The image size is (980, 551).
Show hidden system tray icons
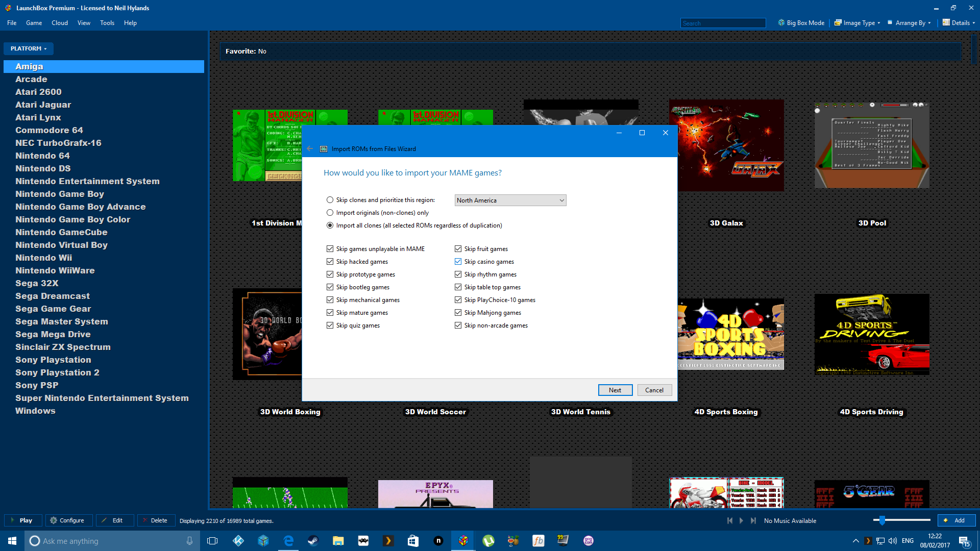click(855, 541)
